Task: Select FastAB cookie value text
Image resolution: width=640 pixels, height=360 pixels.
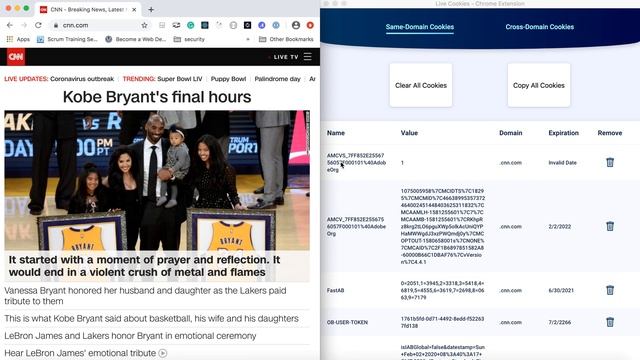Action: [x=442, y=290]
